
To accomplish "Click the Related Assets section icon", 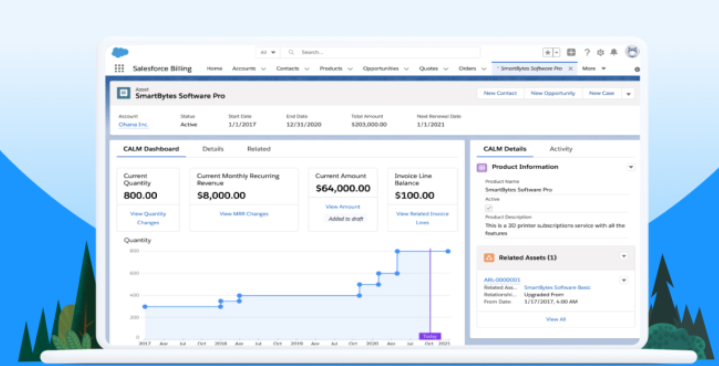I will [x=489, y=258].
